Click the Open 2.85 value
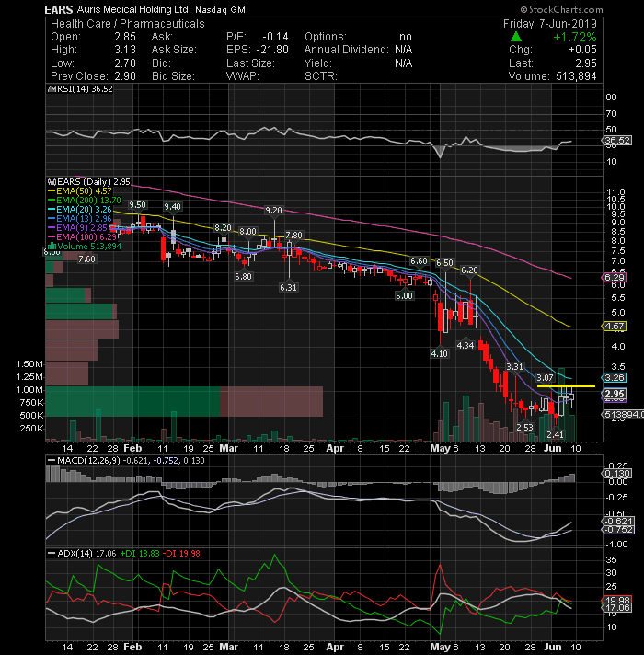This screenshot has width=644, height=655. pyautogui.click(x=125, y=37)
